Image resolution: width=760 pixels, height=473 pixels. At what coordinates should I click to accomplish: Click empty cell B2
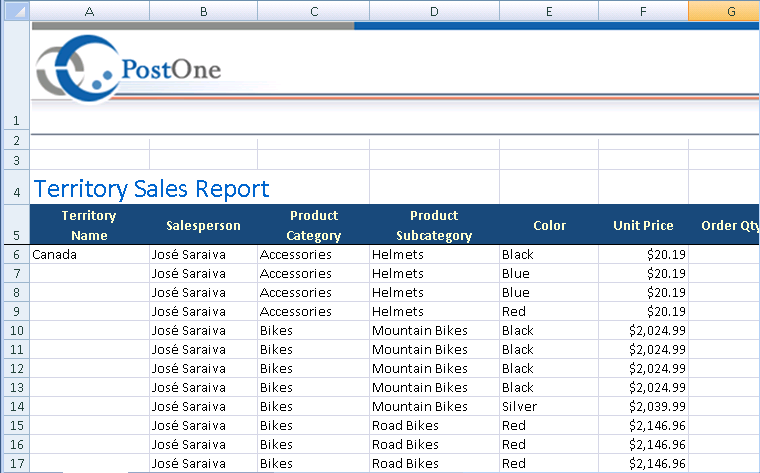coord(204,142)
